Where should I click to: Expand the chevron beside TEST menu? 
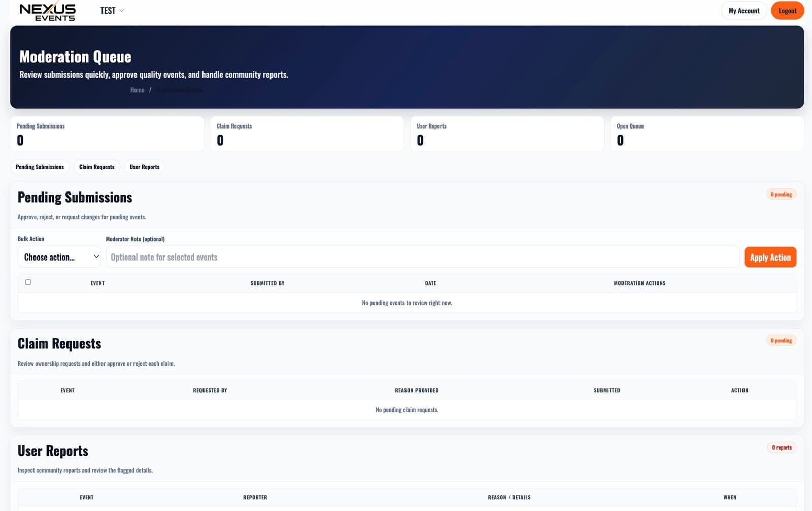pyautogui.click(x=121, y=10)
